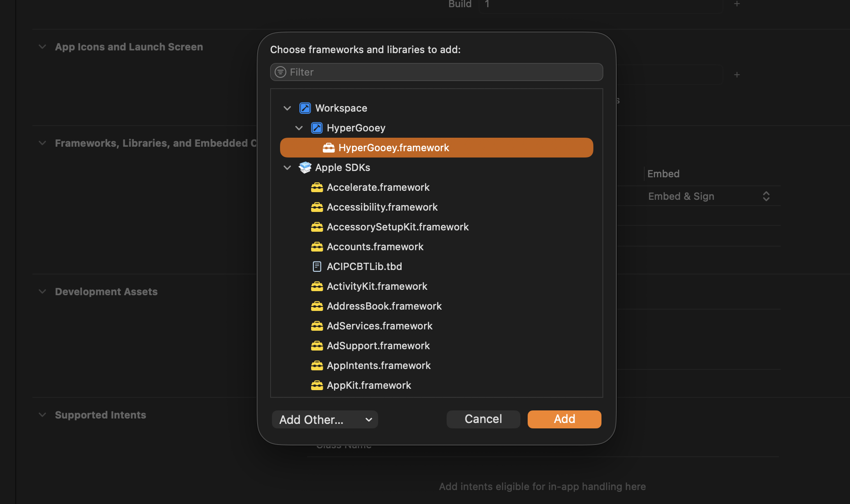Click the ActivityKit.framework toolbox icon
Viewport: 850px width, 504px height.
pos(317,286)
